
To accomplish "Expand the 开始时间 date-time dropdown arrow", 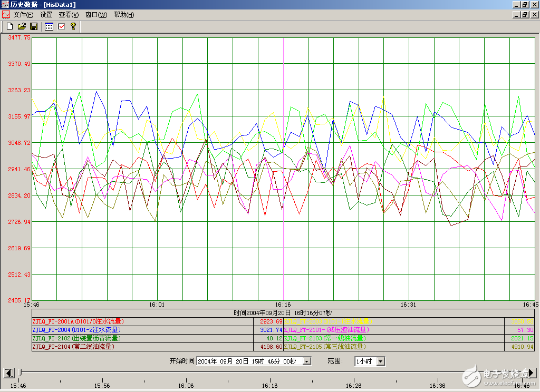I will 306,361.
